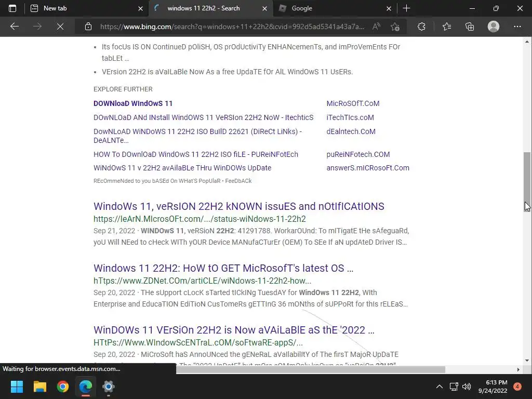Select Microsoft Edge taskbar icon

click(86, 387)
